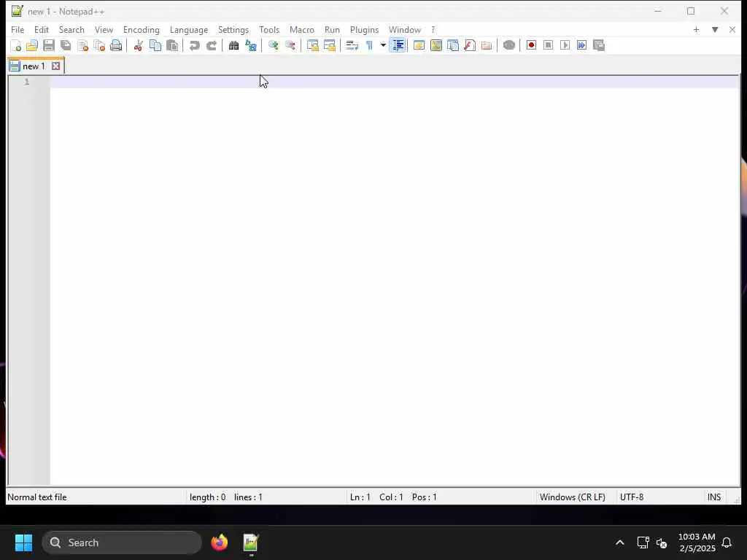Open dropdown arrow beside pilcrow icon
Screen dimensions: 747x560
[383, 45]
